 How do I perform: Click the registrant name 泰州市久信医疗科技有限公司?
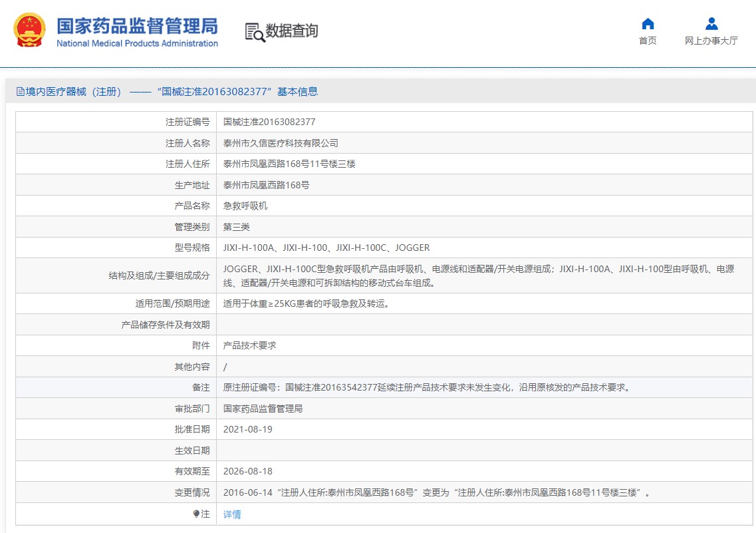click(281, 143)
